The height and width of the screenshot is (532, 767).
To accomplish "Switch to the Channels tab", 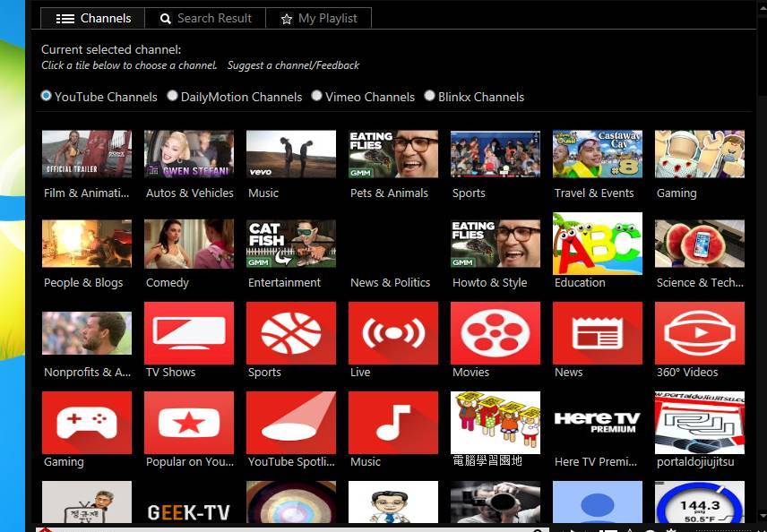I will tap(93, 19).
